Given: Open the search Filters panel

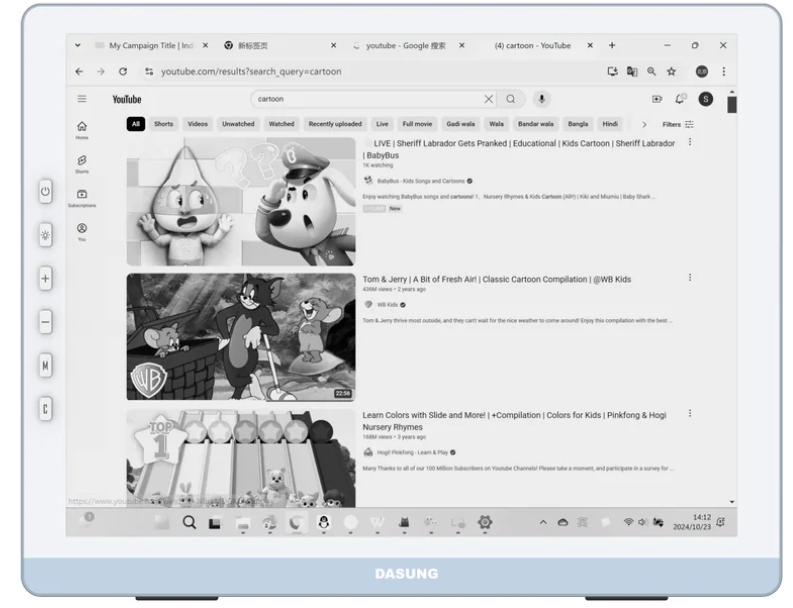Looking at the screenshot, I should (x=678, y=124).
